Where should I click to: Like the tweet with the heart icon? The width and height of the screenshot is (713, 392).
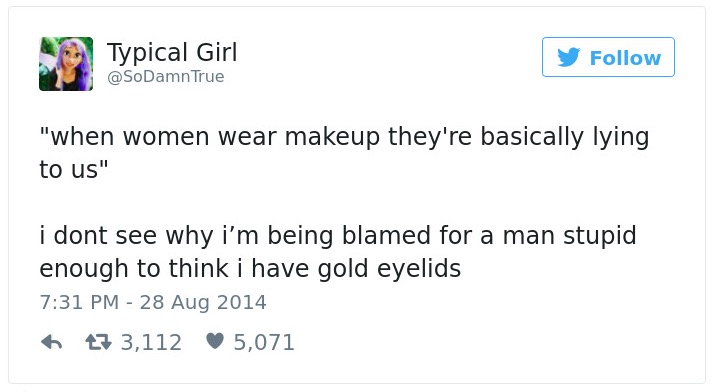point(215,341)
